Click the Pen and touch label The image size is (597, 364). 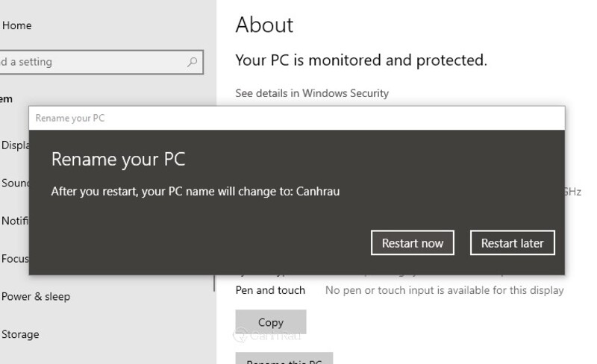(270, 290)
